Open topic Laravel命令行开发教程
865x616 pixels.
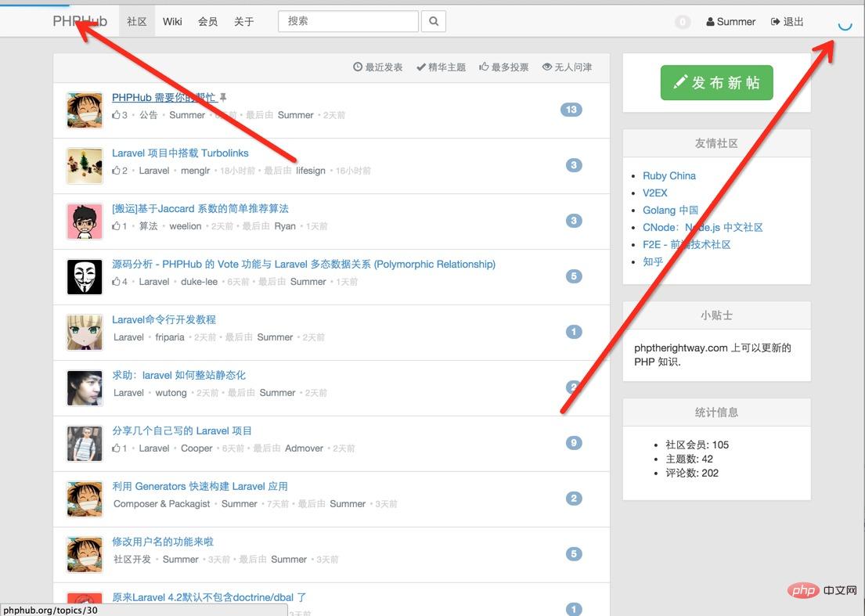163,319
